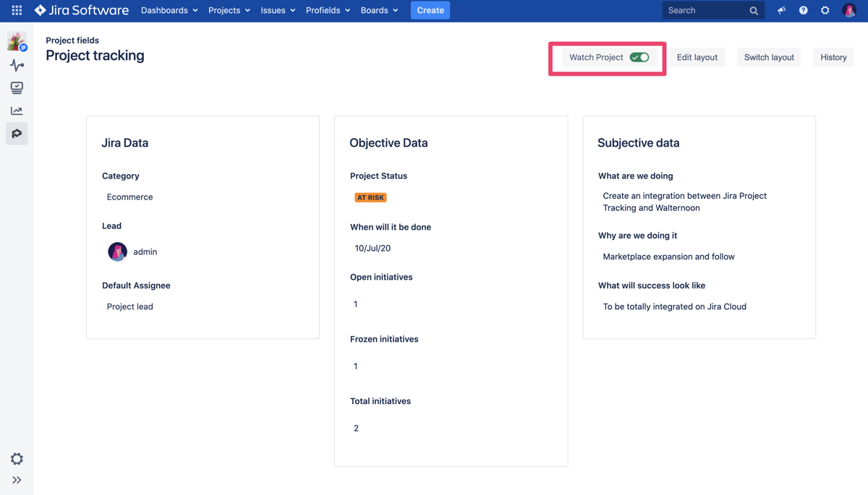
Task: Click the Create button
Action: 430,10
